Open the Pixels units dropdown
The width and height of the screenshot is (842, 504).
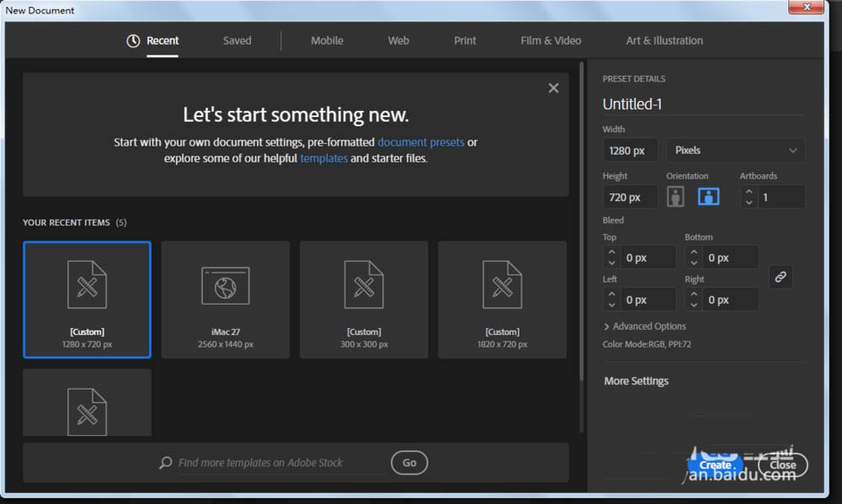pyautogui.click(x=735, y=151)
